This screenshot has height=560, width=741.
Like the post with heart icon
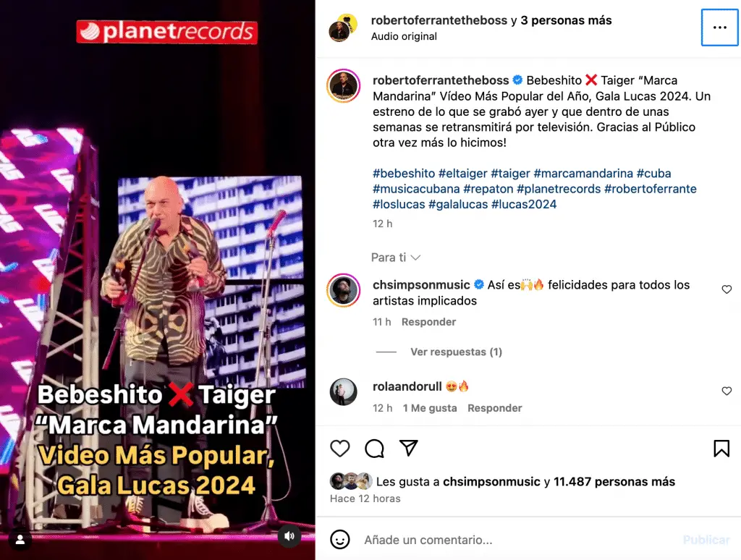[x=340, y=448]
